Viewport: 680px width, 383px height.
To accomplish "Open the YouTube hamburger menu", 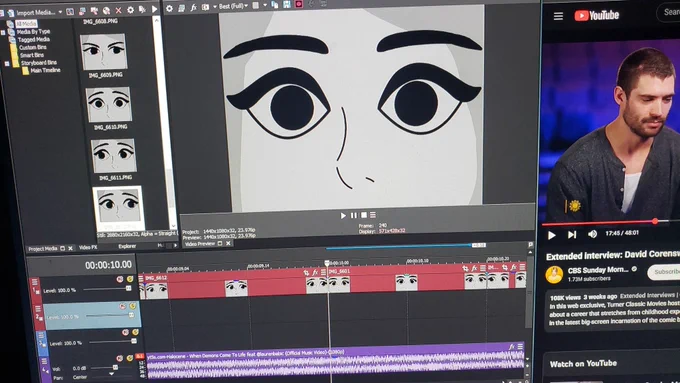I will tap(558, 16).
